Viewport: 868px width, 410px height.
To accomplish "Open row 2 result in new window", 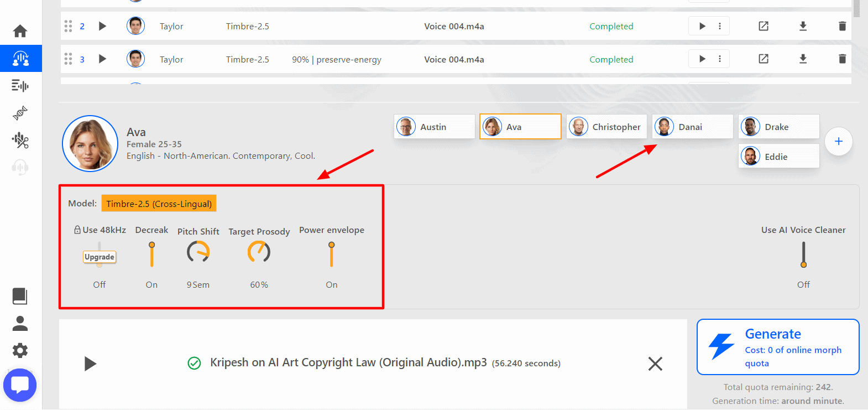I will coord(764,26).
